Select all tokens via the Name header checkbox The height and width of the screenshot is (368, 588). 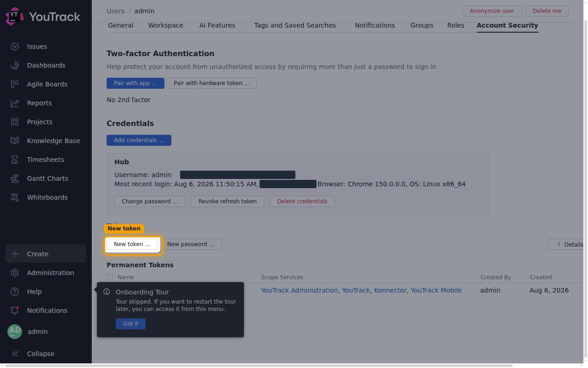[110, 277]
